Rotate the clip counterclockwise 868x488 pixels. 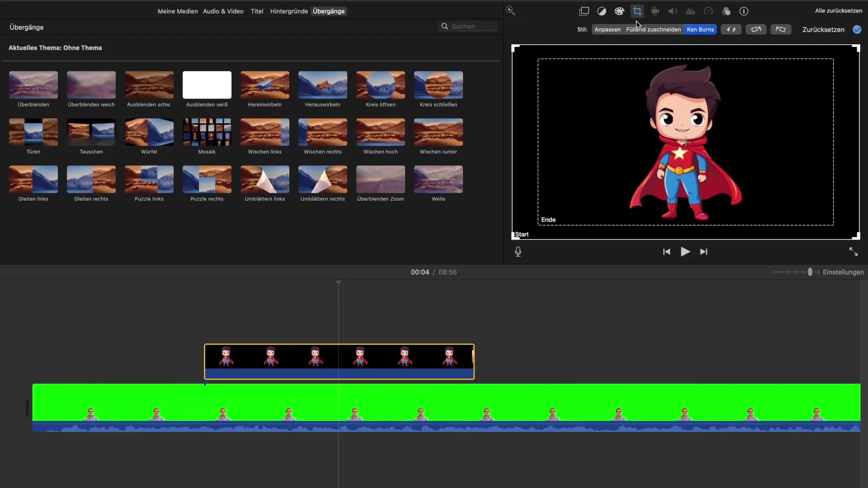[x=756, y=29]
